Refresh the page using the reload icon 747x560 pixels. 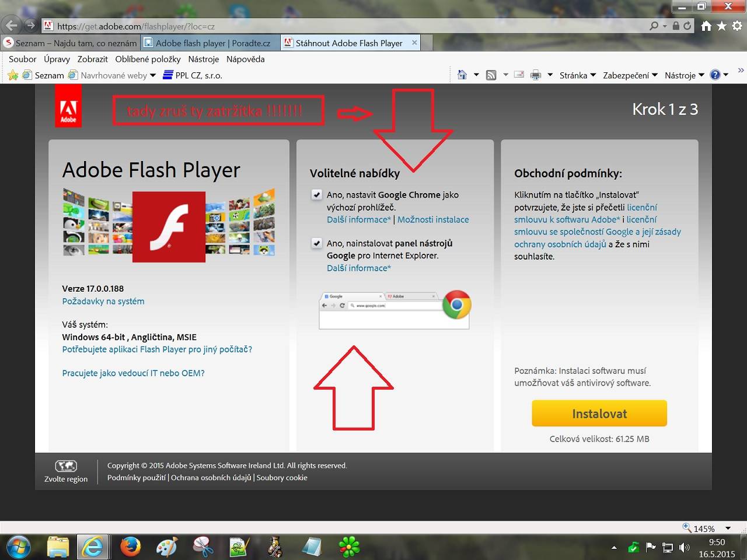click(687, 26)
